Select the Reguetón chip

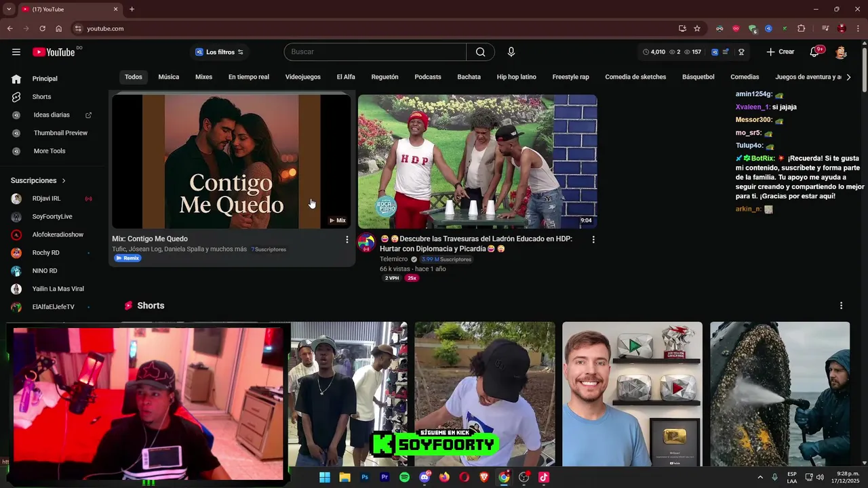point(384,77)
